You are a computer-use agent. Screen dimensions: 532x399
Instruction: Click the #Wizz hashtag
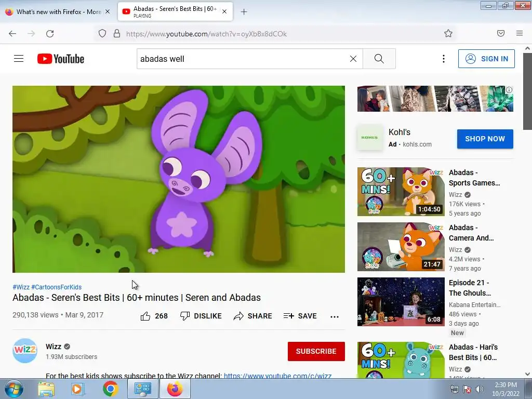pos(21,287)
